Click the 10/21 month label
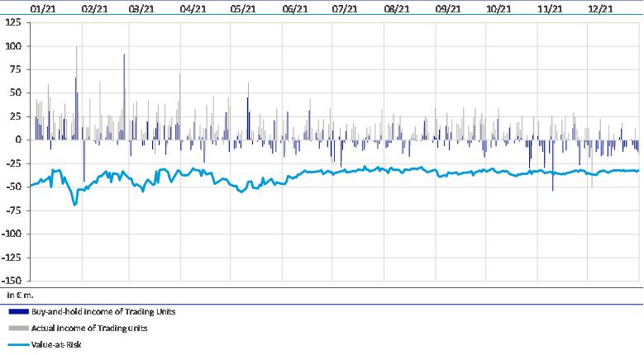The image size is (644, 355). [498, 8]
